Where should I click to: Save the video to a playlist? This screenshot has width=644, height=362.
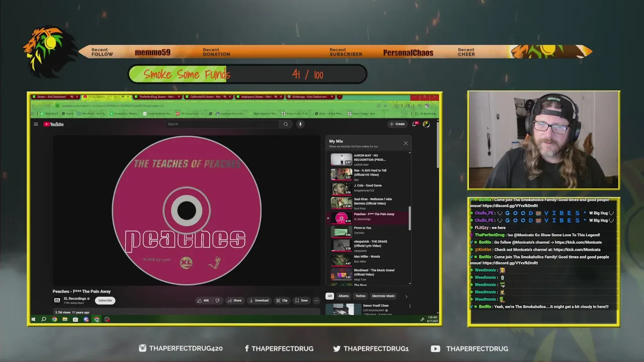pos(301,301)
